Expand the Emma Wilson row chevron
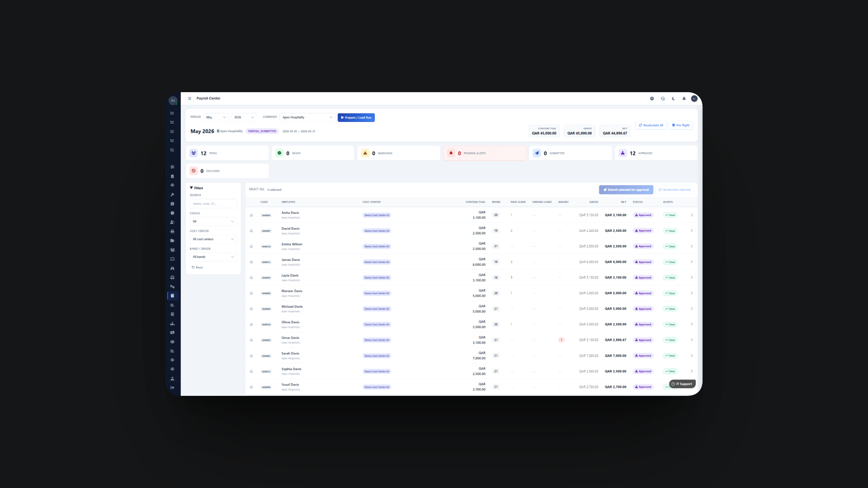868x488 pixels. pos(692,246)
